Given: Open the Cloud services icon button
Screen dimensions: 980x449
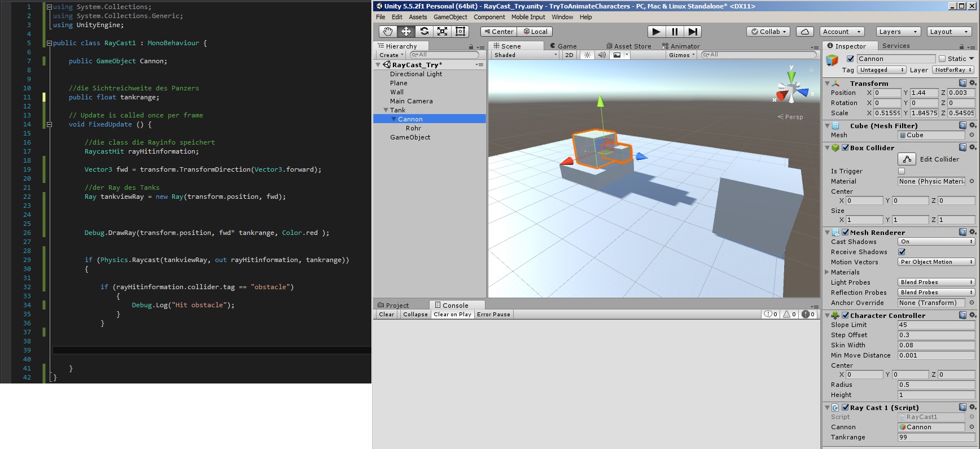Looking at the screenshot, I should (x=805, y=32).
